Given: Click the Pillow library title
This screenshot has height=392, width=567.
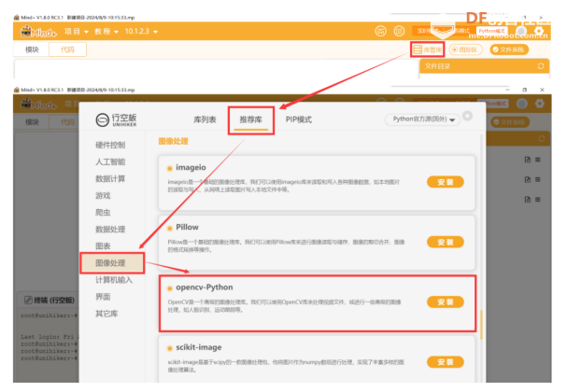Looking at the screenshot, I should [x=187, y=227].
